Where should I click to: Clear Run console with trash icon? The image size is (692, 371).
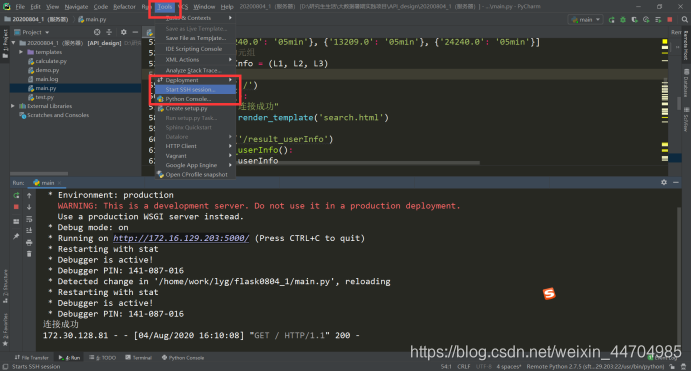point(29,254)
